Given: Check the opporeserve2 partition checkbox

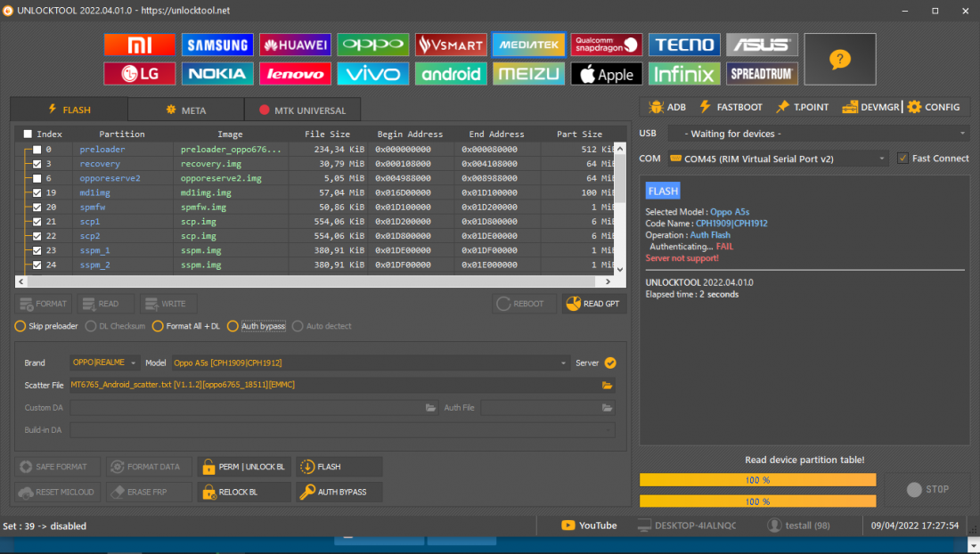Looking at the screenshot, I should click(x=37, y=178).
